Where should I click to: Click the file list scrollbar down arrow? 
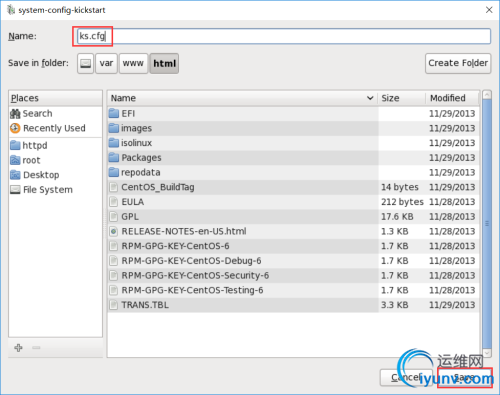[x=487, y=353]
